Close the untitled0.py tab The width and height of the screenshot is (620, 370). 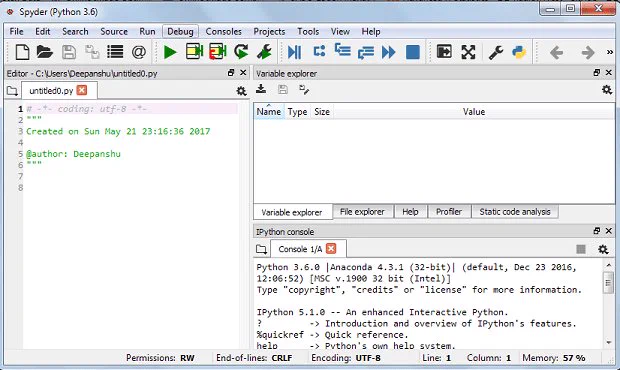82,91
